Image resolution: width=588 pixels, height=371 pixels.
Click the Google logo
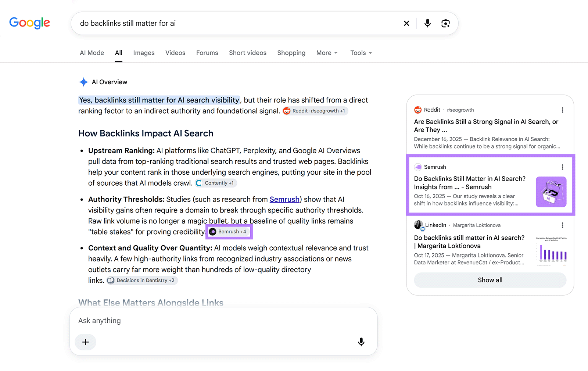pyautogui.click(x=30, y=23)
